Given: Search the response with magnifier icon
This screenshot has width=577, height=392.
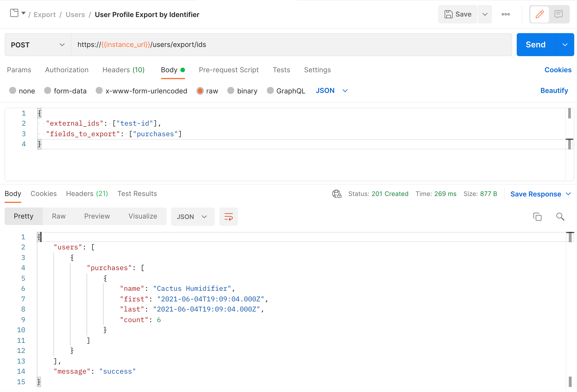Looking at the screenshot, I should pos(560,217).
